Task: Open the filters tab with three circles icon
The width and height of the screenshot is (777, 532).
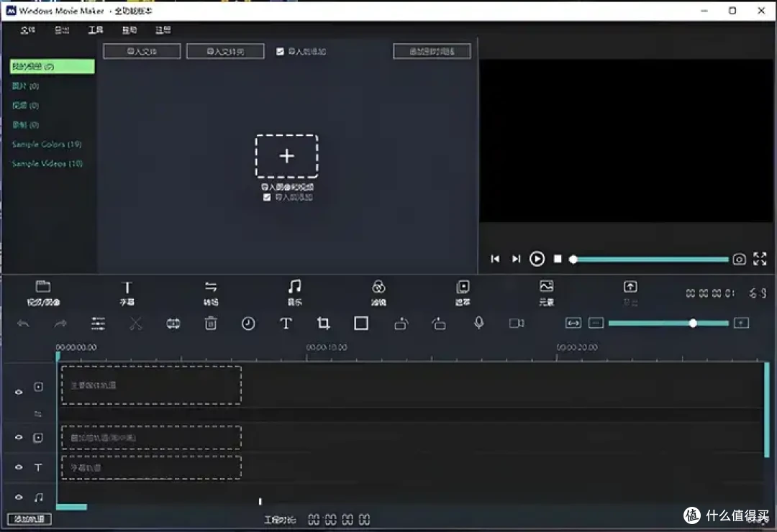Action: tap(378, 293)
